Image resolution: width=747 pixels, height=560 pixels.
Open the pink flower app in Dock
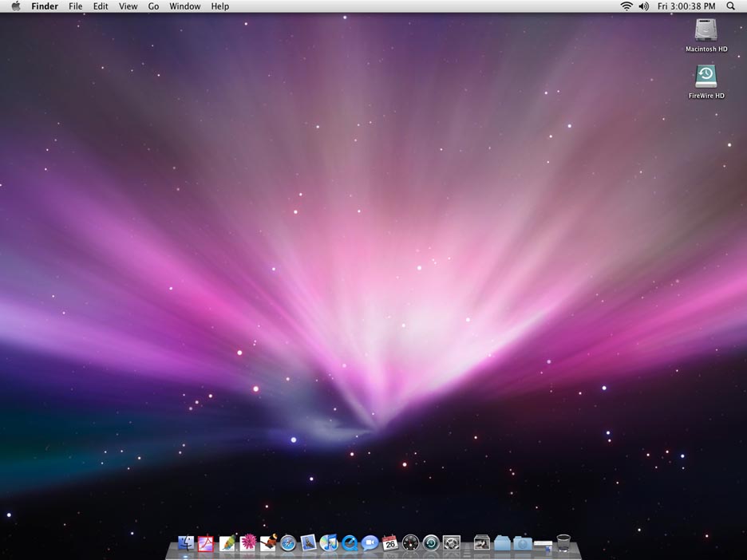coord(247,542)
